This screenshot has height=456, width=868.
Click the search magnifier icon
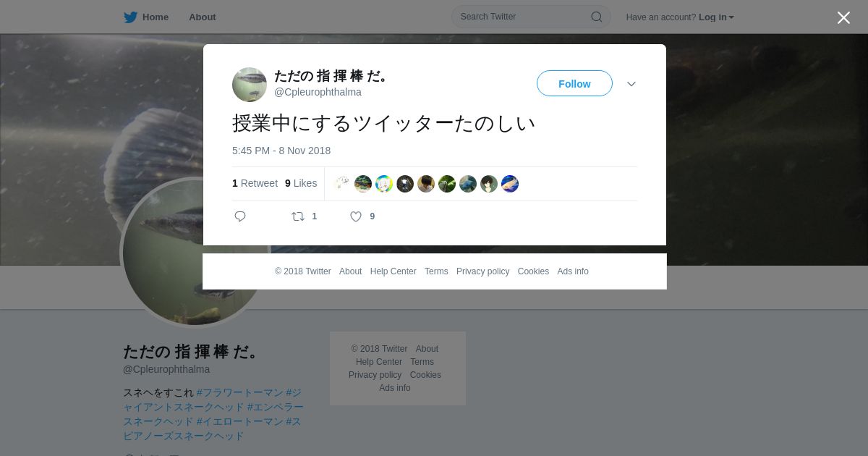pos(597,17)
